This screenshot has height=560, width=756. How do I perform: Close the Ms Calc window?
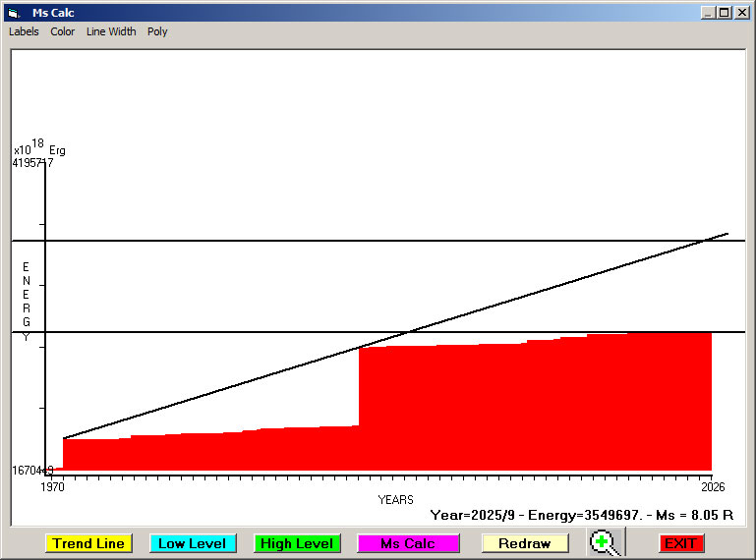tap(741, 13)
